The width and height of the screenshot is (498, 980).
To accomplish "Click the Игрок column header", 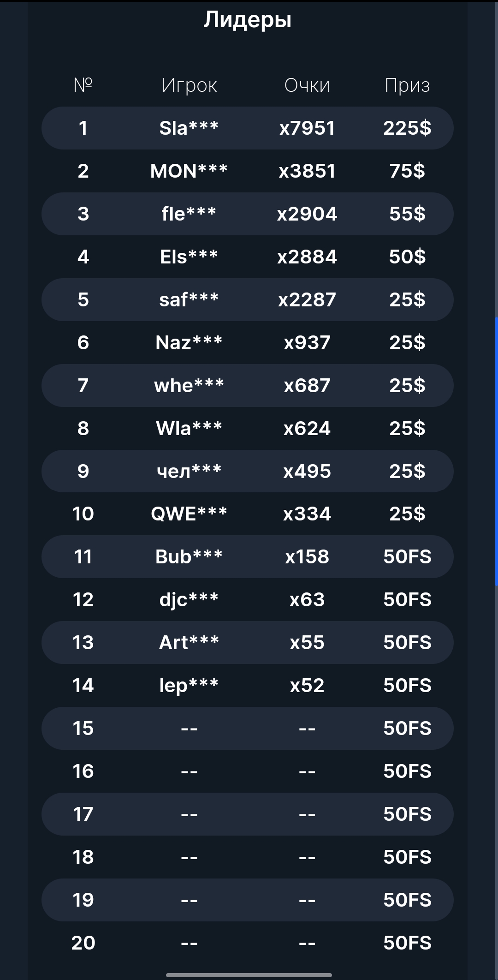I will (189, 85).
